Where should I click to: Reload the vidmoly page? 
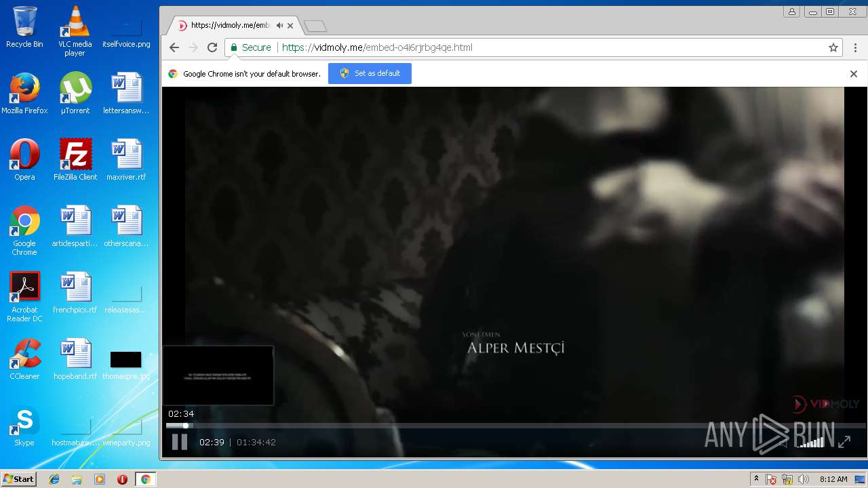point(212,47)
